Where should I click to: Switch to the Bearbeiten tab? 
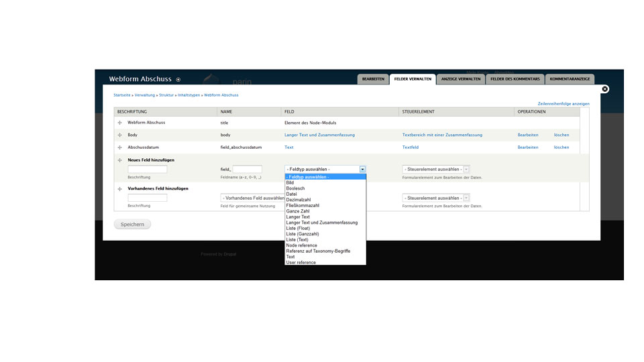(x=373, y=79)
